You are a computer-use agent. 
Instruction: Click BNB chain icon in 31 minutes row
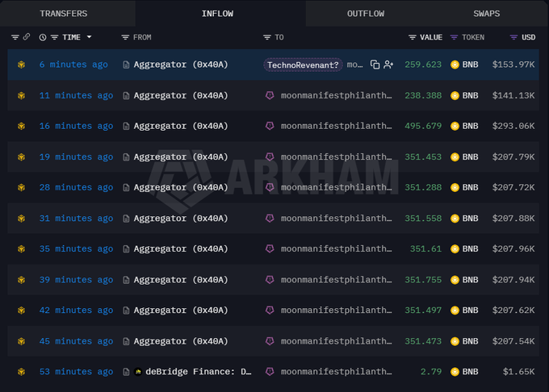click(x=21, y=219)
